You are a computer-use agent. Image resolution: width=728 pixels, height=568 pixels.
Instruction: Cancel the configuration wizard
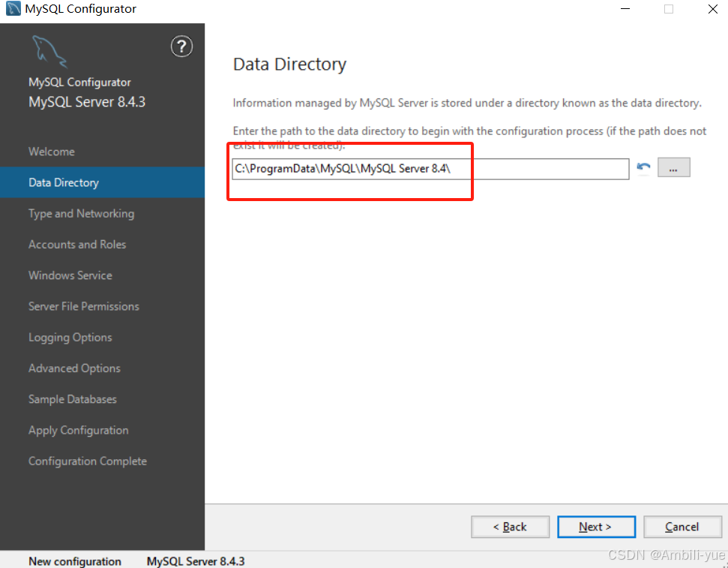point(682,527)
